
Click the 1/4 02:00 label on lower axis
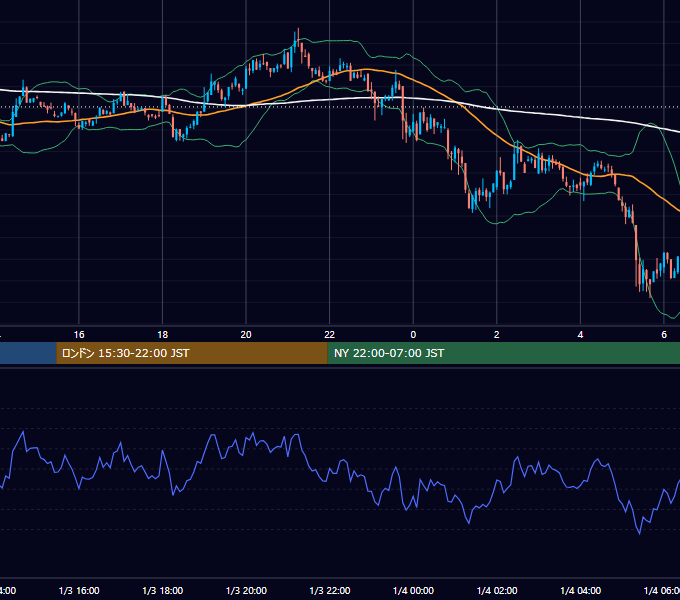pos(497,590)
